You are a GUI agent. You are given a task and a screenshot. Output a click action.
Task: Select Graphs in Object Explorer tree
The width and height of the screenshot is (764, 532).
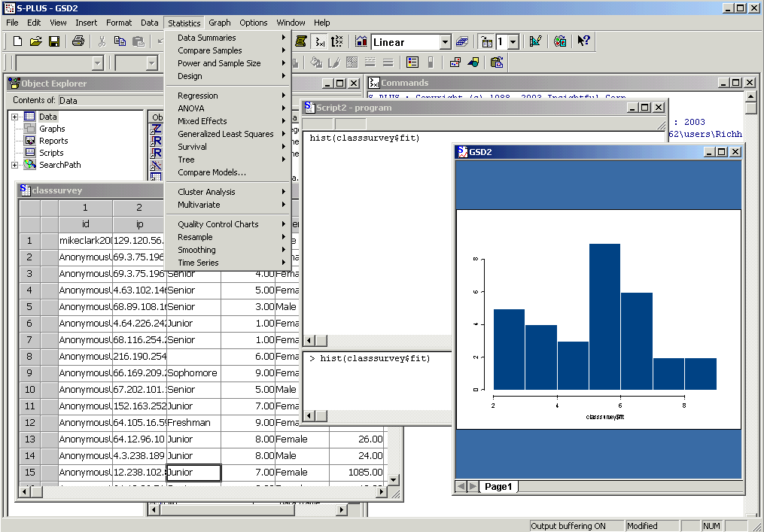point(52,129)
